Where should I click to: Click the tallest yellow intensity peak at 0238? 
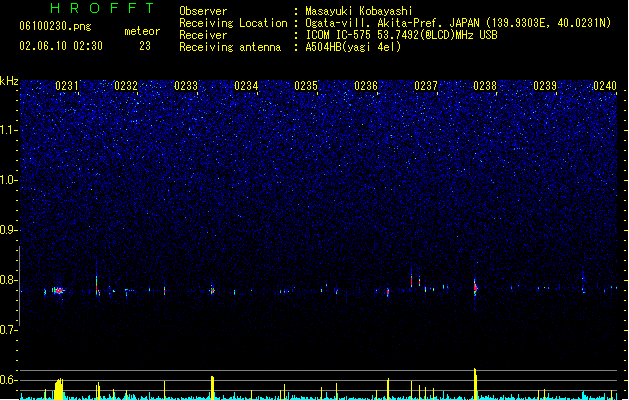click(475, 384)
